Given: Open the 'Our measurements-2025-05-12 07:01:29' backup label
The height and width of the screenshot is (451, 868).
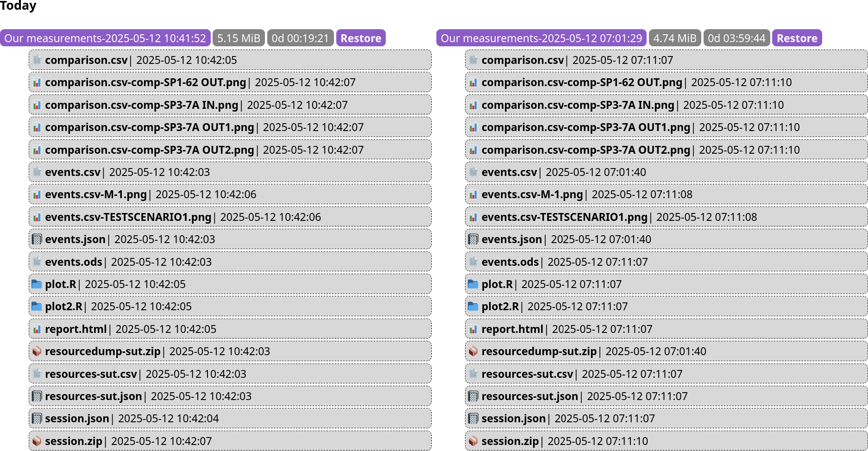Looking at the screenshot, I should [x=541, y=38].
